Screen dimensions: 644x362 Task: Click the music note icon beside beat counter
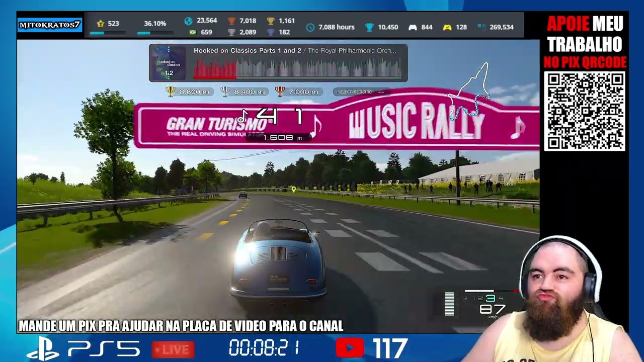pos(242,116)
